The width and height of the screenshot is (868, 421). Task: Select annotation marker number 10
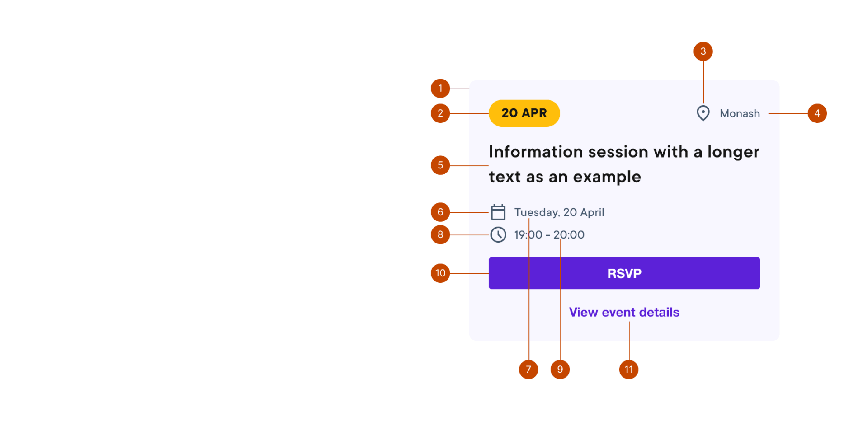tap(440, 273)
